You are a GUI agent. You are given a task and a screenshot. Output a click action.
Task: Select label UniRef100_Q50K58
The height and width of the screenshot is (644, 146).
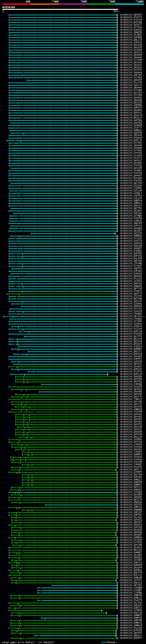131,392
